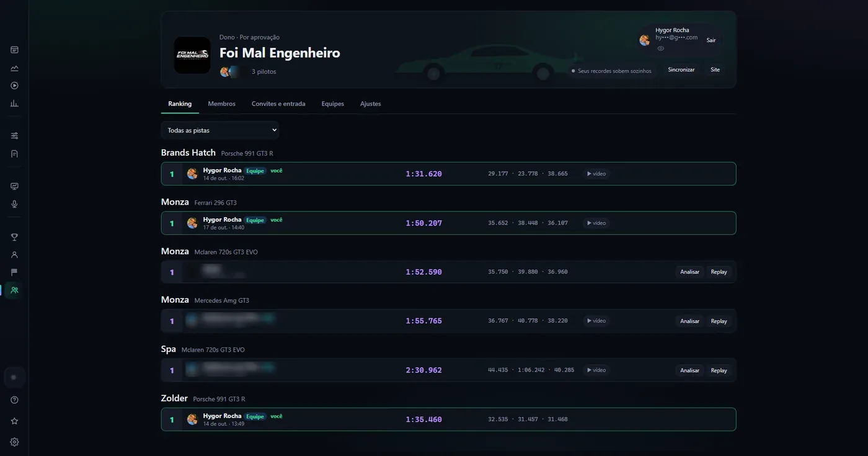Click Replay on the 1:55.765 Monza lap
Screen dimensions: 868x456
(719, 321)
